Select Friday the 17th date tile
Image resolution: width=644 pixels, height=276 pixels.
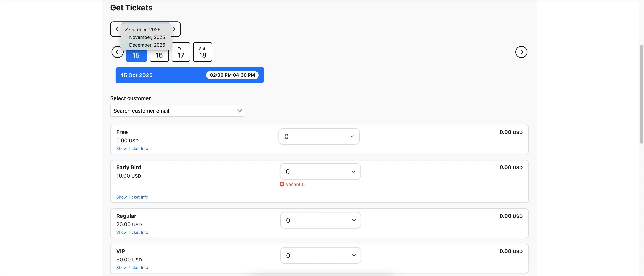click(180, 52)
